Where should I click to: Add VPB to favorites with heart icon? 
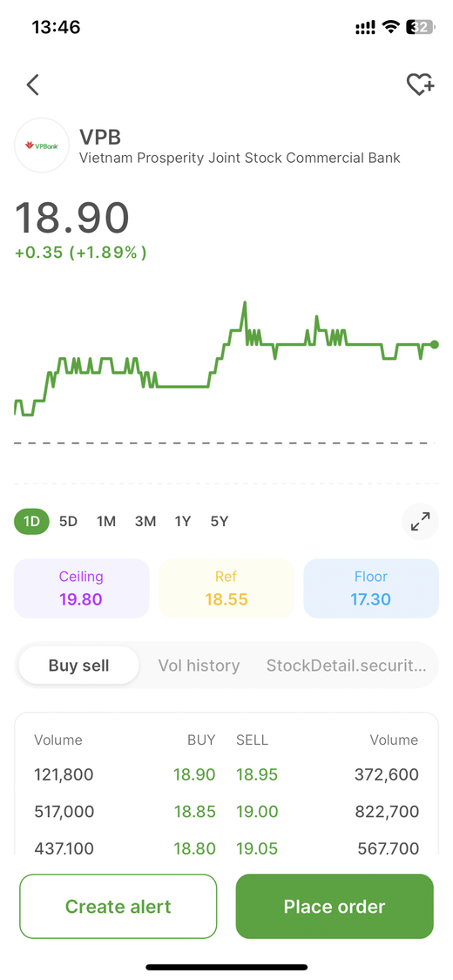pos(420,84)
